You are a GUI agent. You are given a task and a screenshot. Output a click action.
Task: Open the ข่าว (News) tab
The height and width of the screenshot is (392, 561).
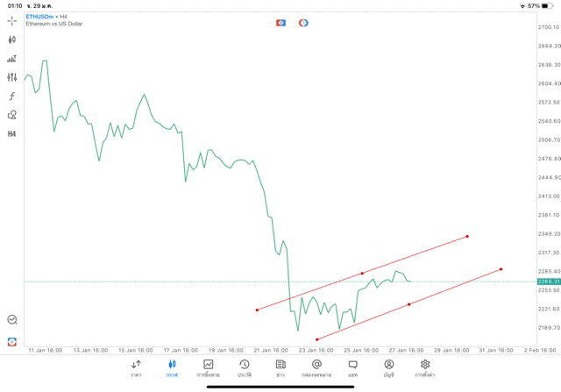pos(280,367)
